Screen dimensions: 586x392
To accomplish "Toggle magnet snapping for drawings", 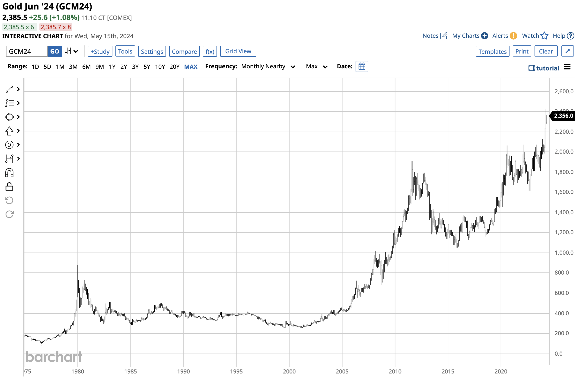I will pyautogui.click(x=9, y=173).
